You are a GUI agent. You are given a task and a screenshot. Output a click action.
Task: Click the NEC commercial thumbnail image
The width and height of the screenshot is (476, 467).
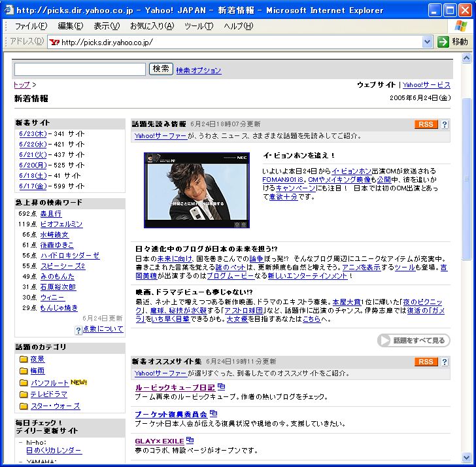click(197, 190)
